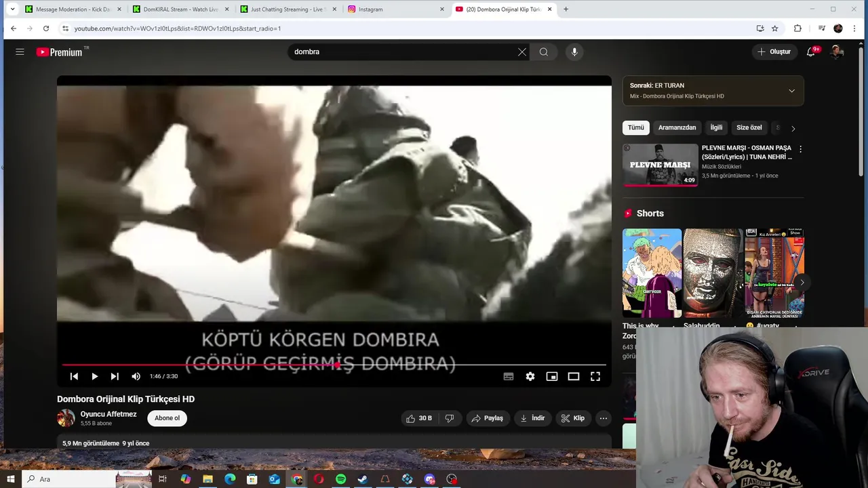Viewport: 868px width, 488px height.
Task: Reload the YouTube page
Action: [46, 28]
